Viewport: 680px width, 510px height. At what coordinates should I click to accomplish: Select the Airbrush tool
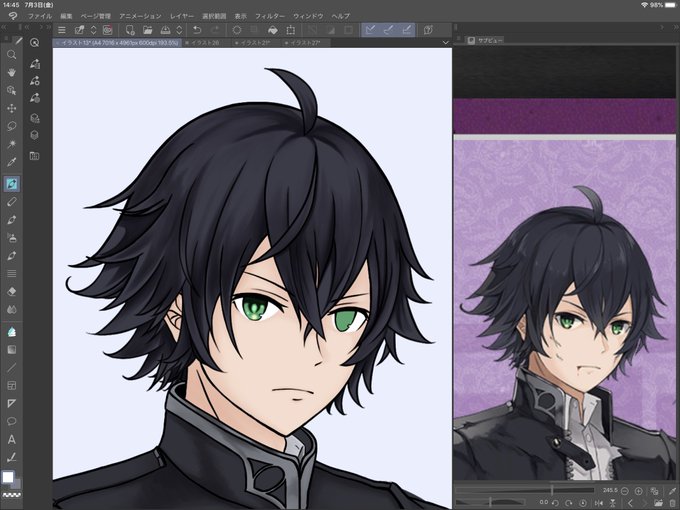(12, 238)
